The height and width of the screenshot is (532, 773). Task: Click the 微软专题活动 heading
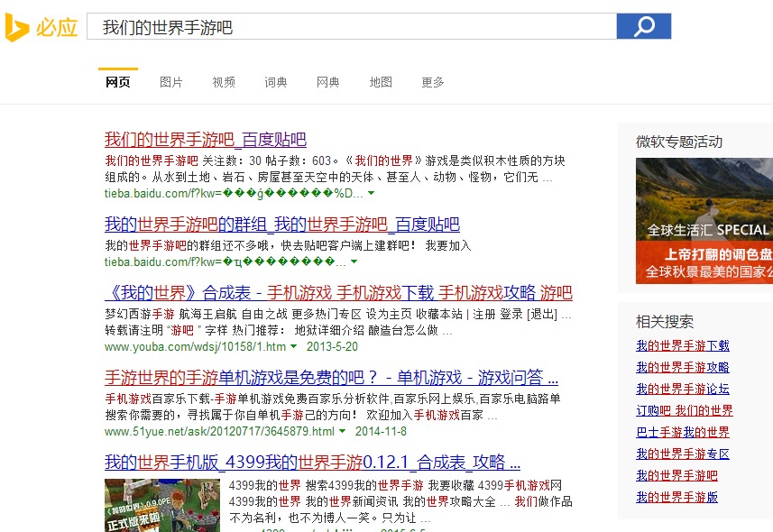(679, 142)
